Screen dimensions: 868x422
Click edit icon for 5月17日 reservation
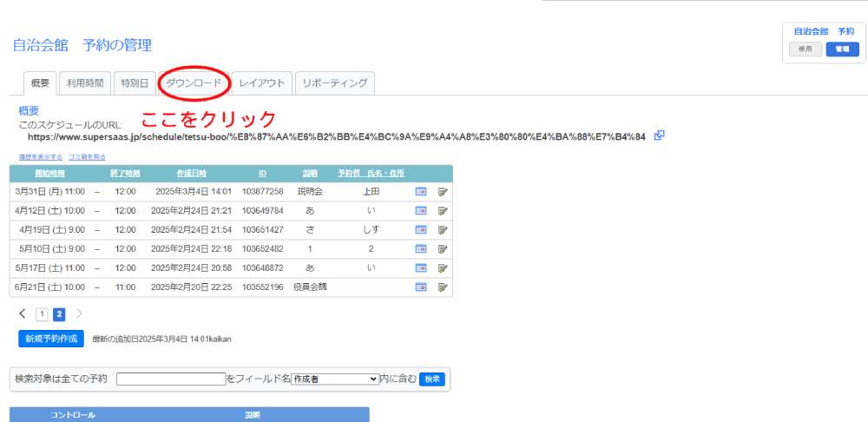pos(443,267)
